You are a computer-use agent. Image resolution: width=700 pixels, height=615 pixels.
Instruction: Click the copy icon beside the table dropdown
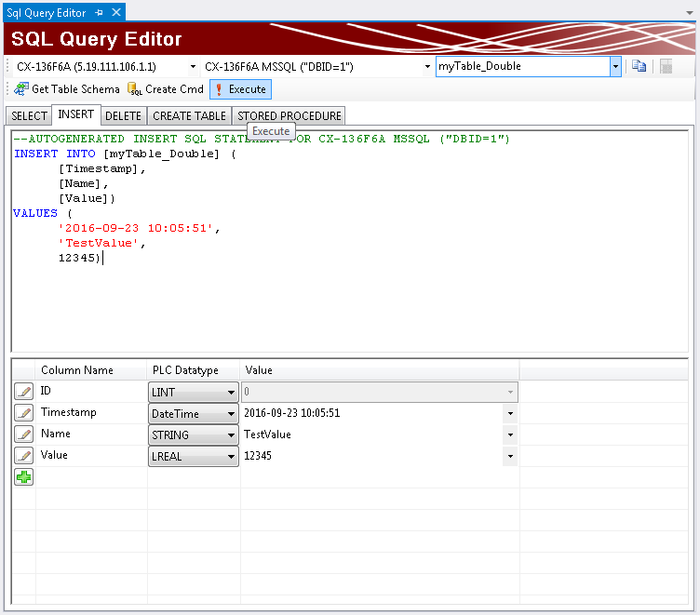click(639, 66)
